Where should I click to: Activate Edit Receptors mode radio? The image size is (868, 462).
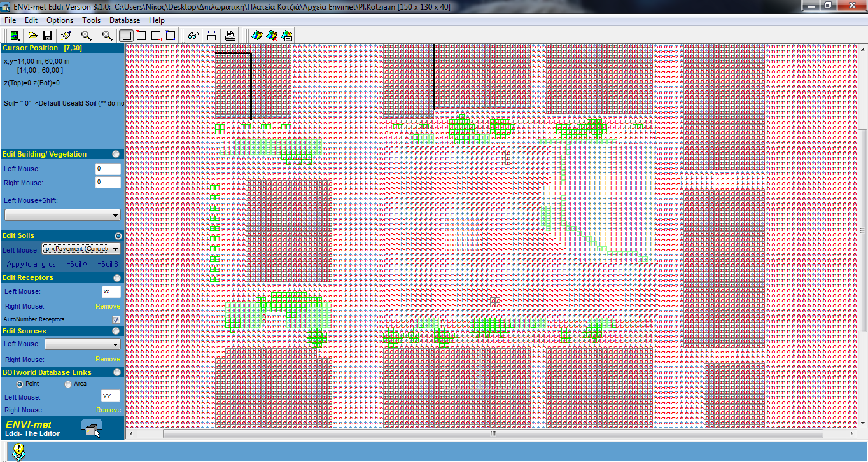point(117,278)
